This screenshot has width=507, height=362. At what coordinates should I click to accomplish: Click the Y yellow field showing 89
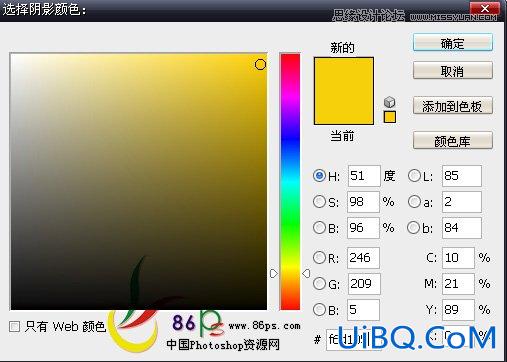pyautogui.click(x=458, y=309)
